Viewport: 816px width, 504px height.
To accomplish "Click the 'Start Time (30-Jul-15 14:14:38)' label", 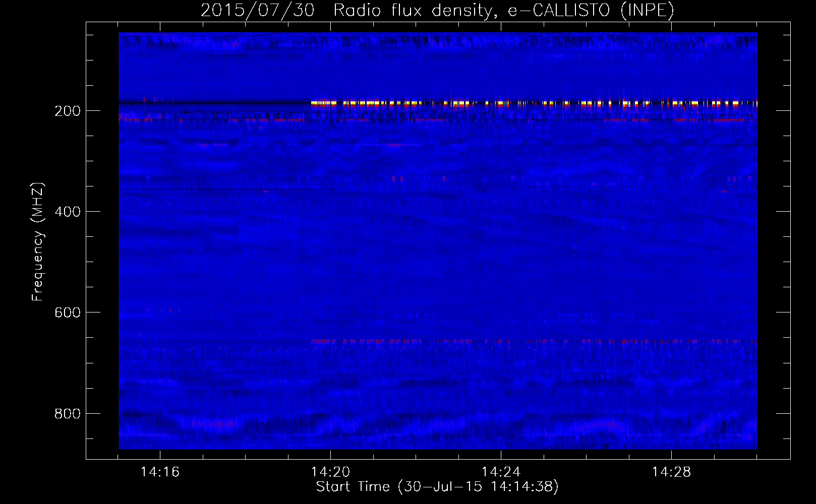I will coord(438,487).
